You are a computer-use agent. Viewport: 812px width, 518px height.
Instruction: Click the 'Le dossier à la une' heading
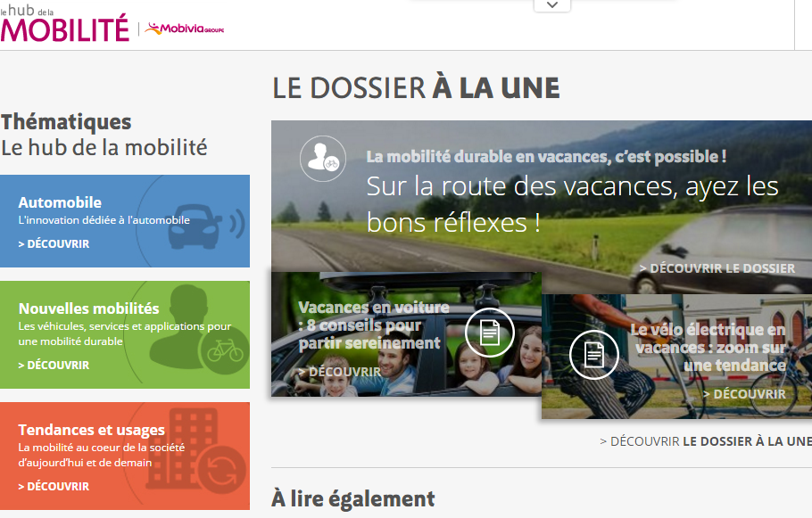pos(416,87)
